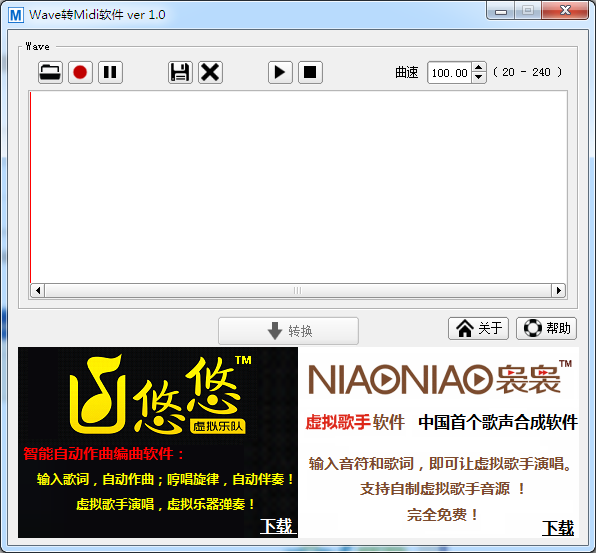Click the 下载 link in the NIAONIAO banner
Screen dimensions: 596x553
(x=558, y=528)
